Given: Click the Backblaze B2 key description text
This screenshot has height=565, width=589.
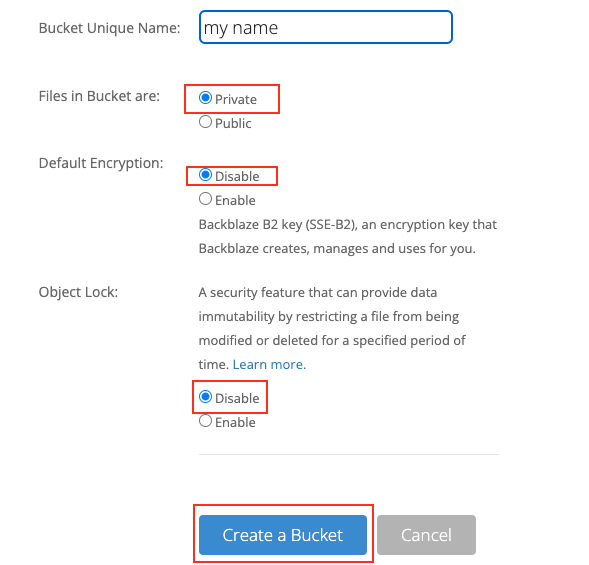Looking at the screenshot, I should click(x=347, y=236).
